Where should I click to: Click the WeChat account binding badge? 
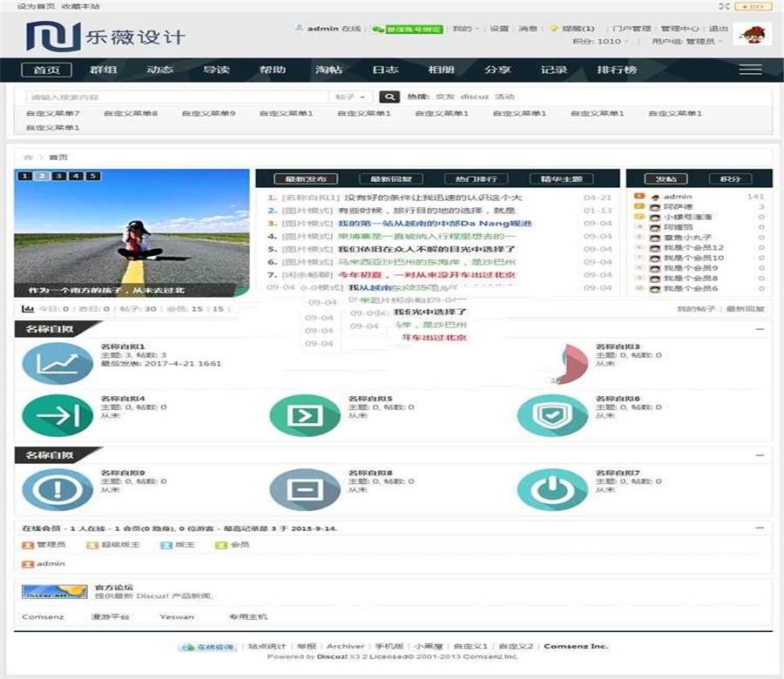408,29
